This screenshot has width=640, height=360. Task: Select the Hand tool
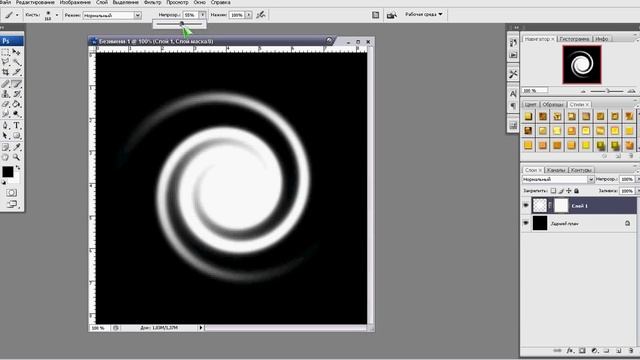tap(6, 157)
